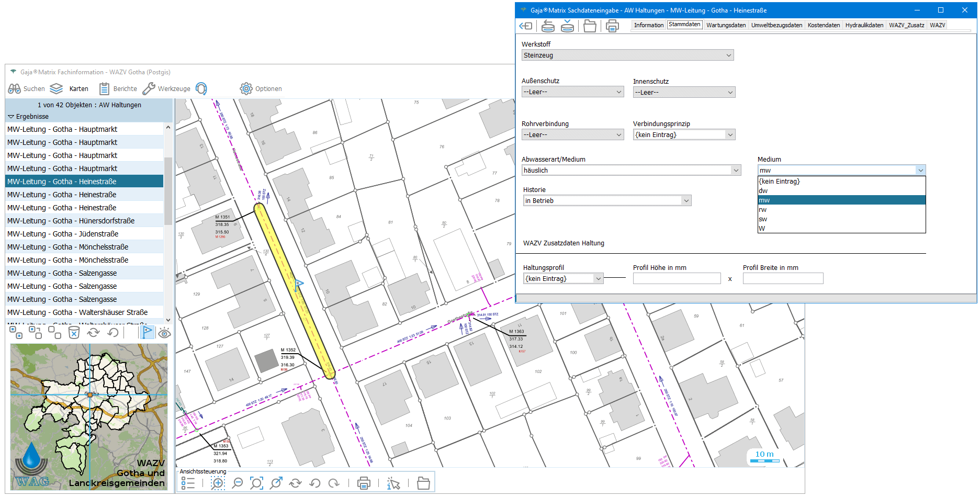The height and width of the screenshot is (497, 980).
Task: Click the zoom to full extent icon
Action: (x=256, y=483)
